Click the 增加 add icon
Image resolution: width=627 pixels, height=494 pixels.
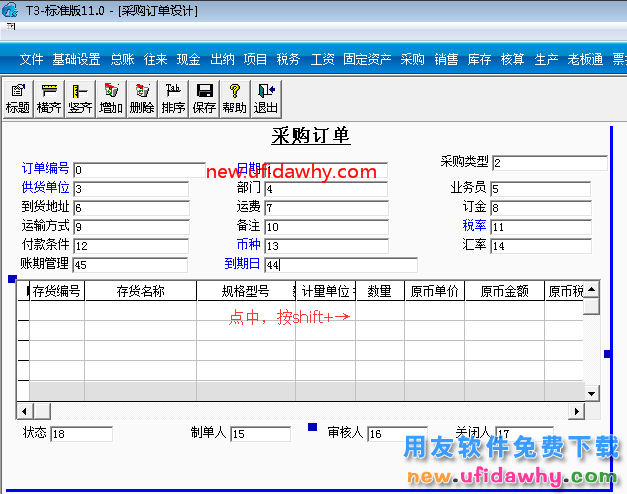click(x=111, y=99)
